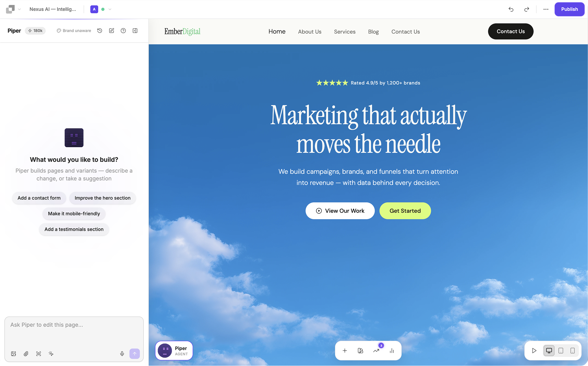Viewport: 588px width, 366px height.
Task: Undo the last change
Action: [x=511, y=9]
